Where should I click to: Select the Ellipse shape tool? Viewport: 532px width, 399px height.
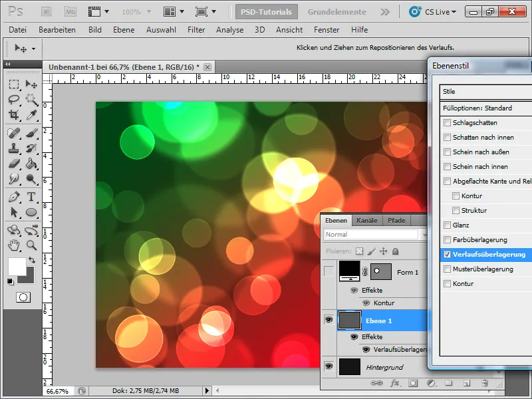pos(31,212)
